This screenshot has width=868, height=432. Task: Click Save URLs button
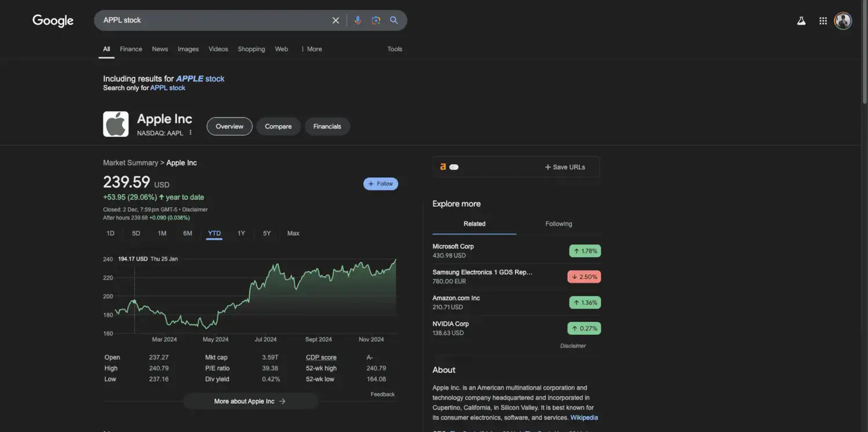tap(565, 167)
